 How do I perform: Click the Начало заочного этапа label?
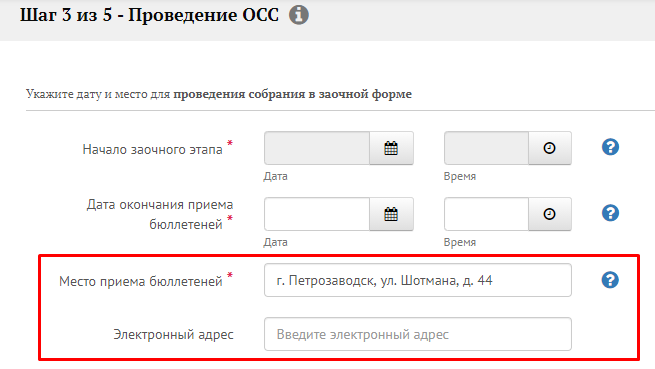[152, 149]
